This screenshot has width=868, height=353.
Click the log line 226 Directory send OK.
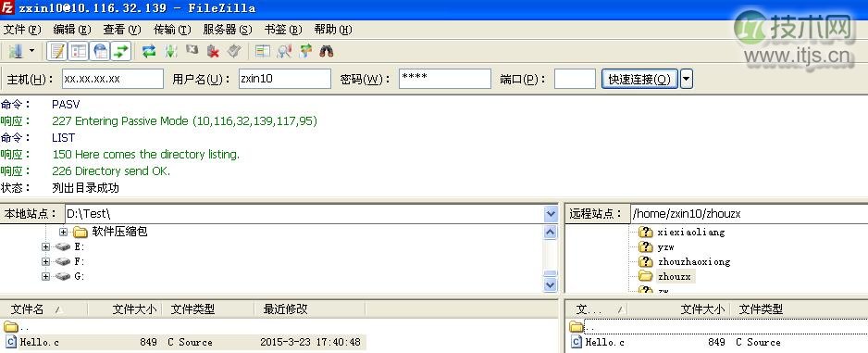pos(111,171)
